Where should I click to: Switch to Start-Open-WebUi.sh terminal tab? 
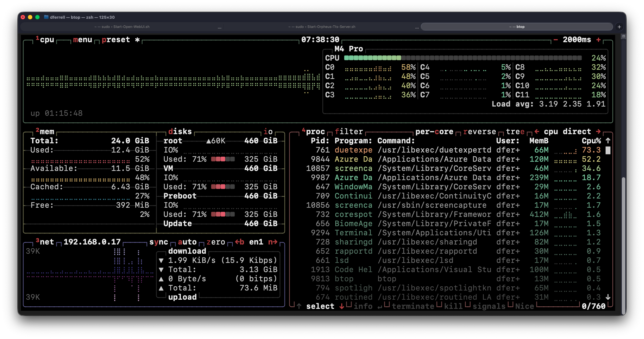coord(122,27)
